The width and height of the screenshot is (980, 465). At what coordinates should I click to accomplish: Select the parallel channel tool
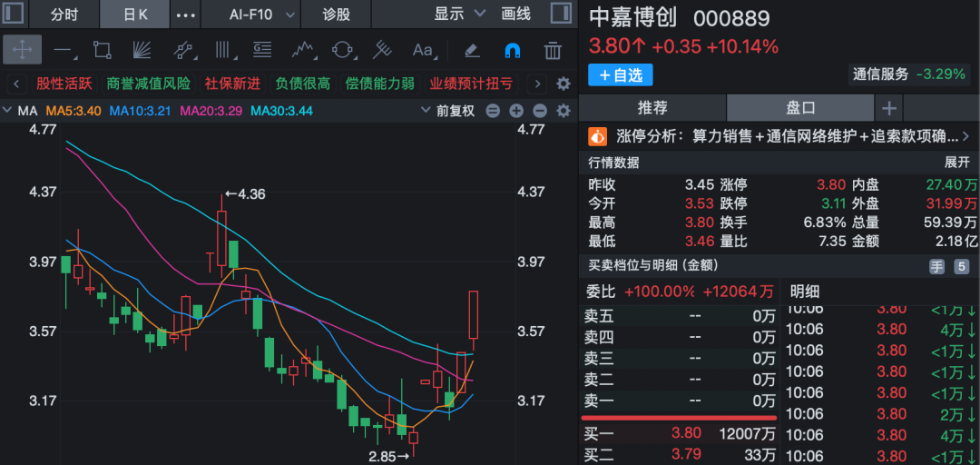pos(183,50)
